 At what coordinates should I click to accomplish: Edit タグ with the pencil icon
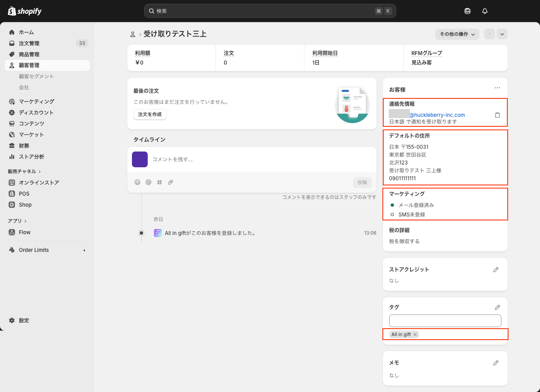(x=497, y=307)
